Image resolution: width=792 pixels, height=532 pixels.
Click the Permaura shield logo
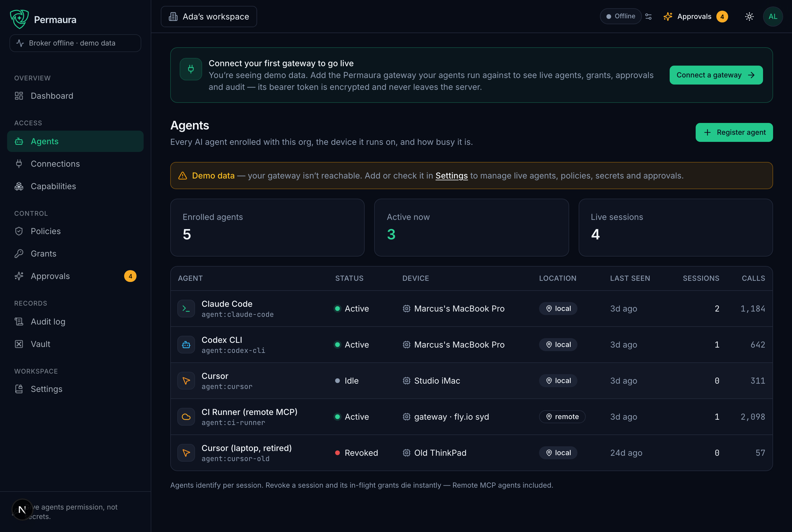(19, 19)
